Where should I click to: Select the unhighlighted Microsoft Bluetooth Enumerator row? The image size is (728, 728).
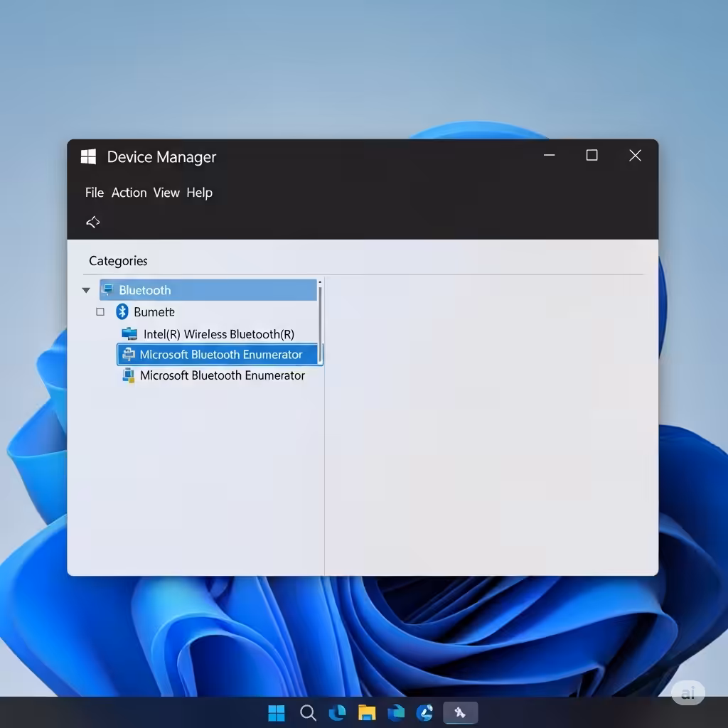(x=223, y=375)
